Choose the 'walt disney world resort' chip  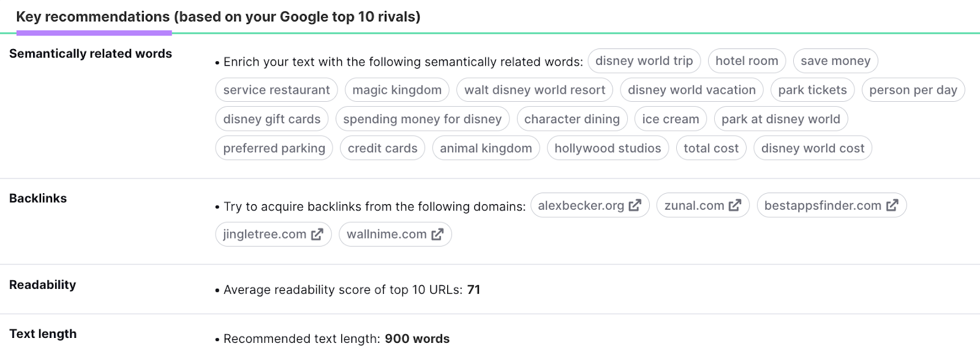point(535,90)
